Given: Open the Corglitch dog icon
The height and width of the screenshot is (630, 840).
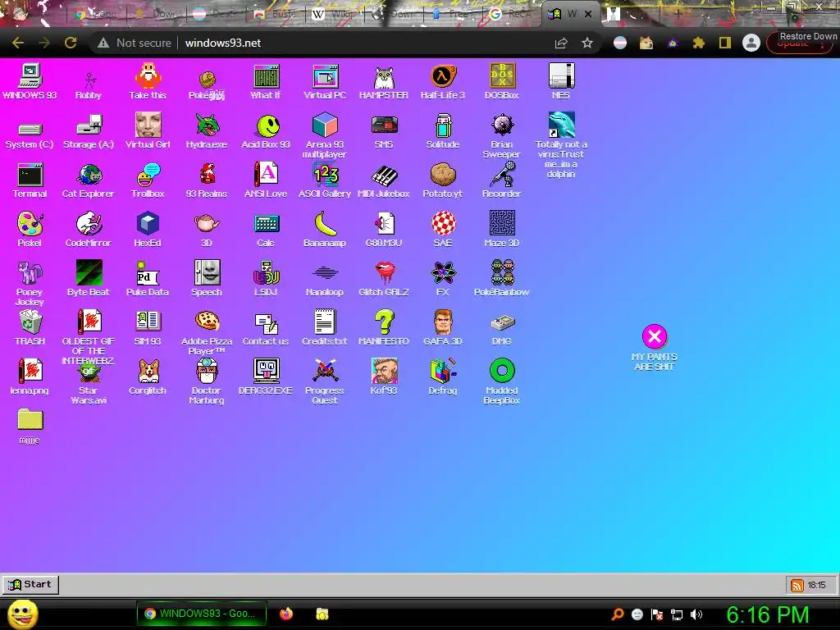Looking at the screenshot, I should [148, 372].
